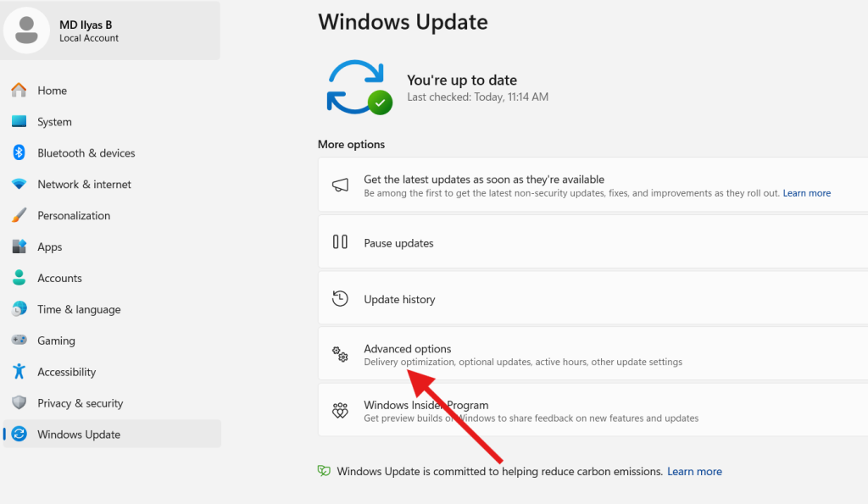Click the Accessibility sidebar icon

(x=19, y=371)
